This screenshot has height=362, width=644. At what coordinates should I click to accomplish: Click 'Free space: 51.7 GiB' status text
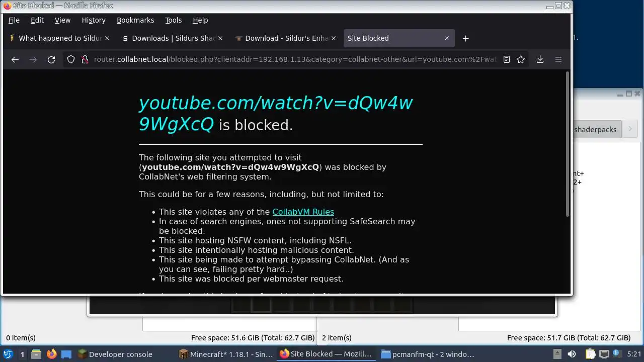pos(569,338)
